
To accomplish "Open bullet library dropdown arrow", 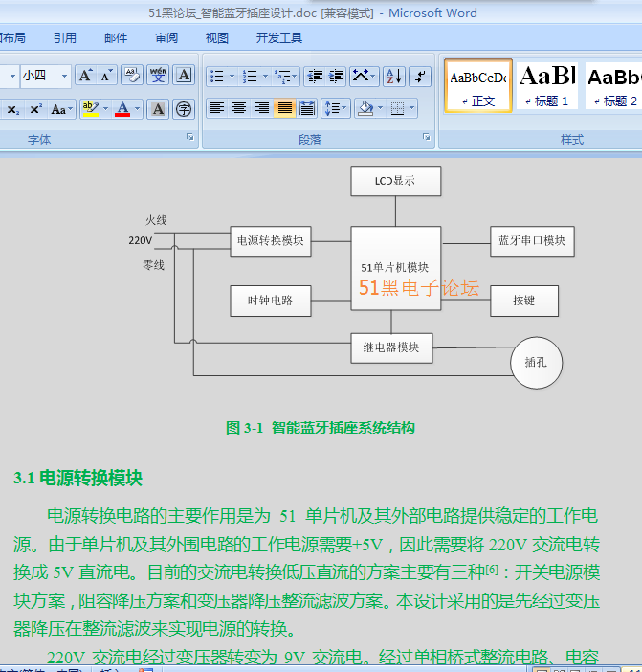I will 232,77.
